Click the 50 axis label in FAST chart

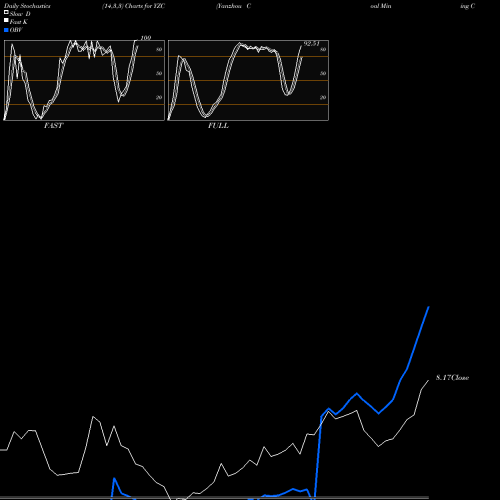coord(159,74)
